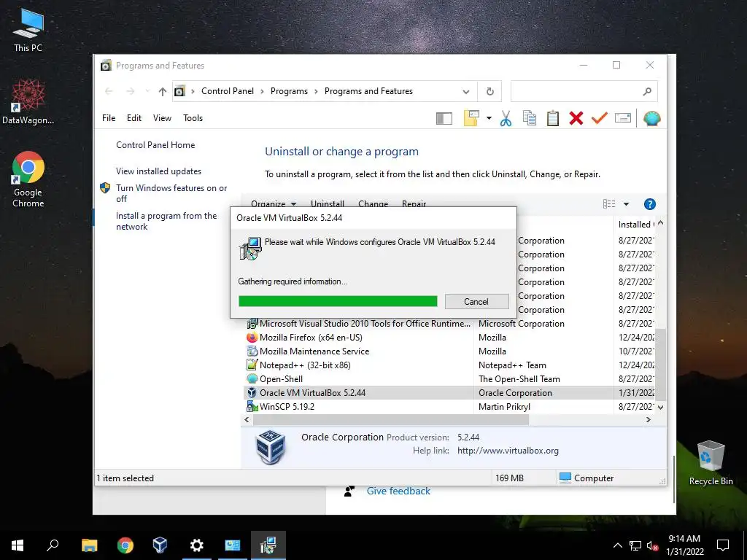This screenshot has width=747, height=560.
Task: Open the Tools menu
Action: (x=193, y=118)
